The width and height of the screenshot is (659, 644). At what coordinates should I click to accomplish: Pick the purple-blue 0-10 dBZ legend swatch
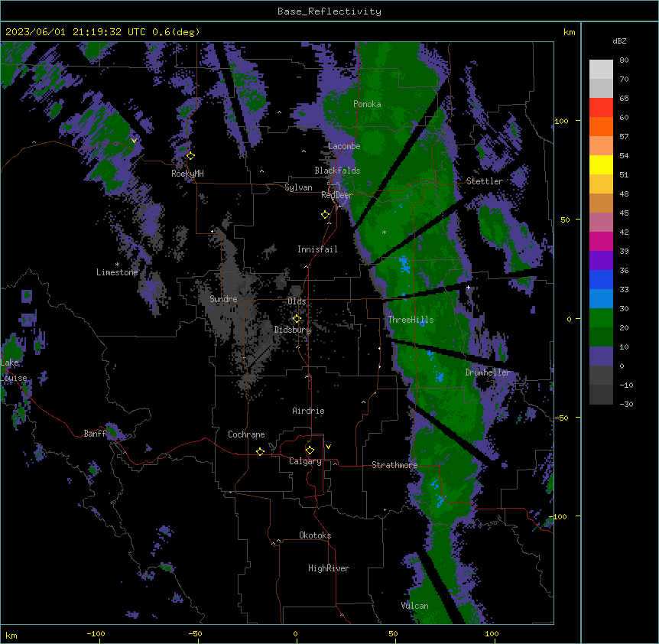[601, 356]
